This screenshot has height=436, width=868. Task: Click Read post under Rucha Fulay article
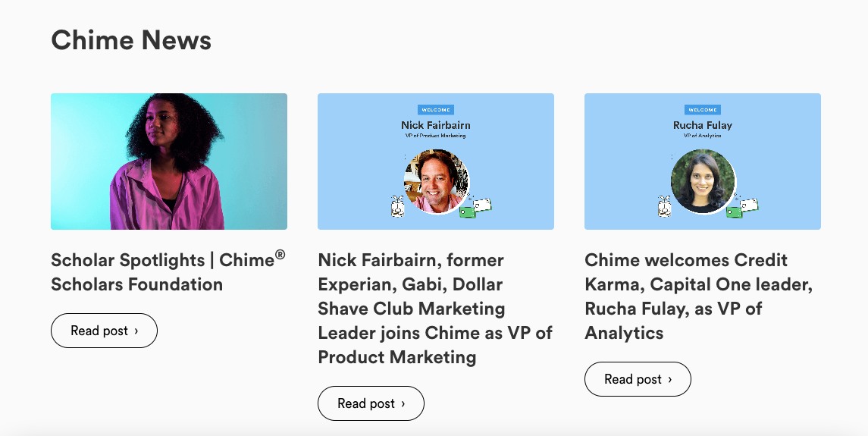638,379
